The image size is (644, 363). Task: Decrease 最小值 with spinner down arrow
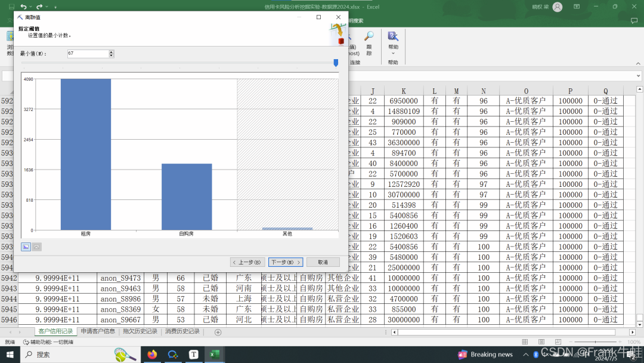pyautogui.click(x=112, y=56)
